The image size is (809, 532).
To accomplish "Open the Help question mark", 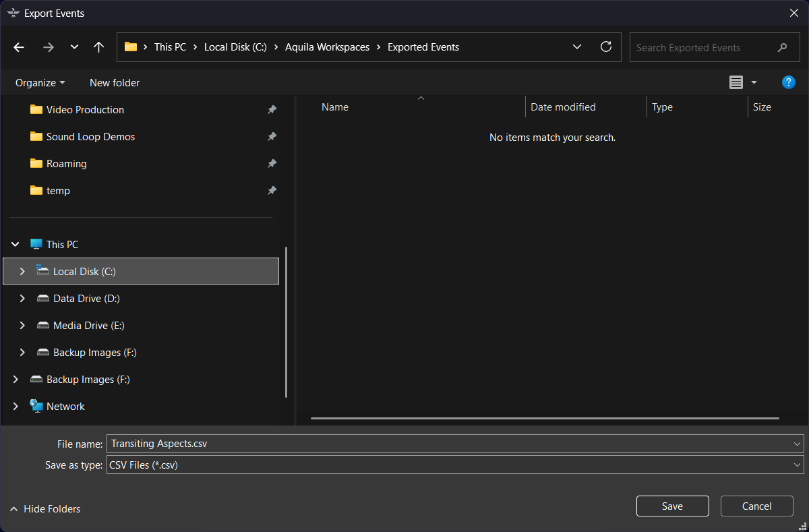I will pyautogui.click(x=788, y=82).
